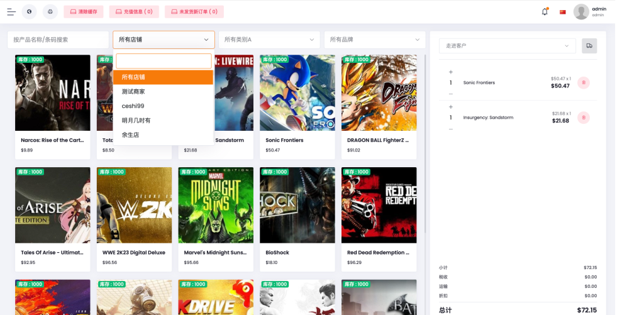This screenshot has width=644, height=315.
Task: Select 测试商家 shop option
Action: tap(163, 92)
